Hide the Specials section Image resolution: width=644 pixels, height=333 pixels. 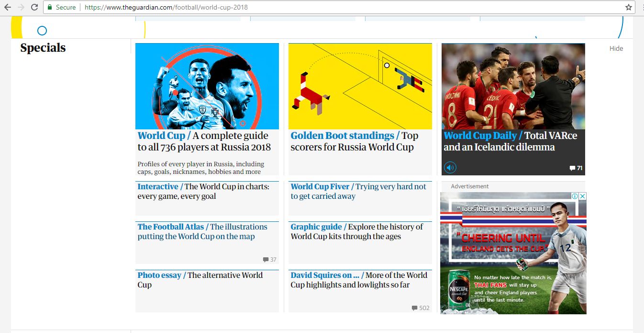(616, 48)
